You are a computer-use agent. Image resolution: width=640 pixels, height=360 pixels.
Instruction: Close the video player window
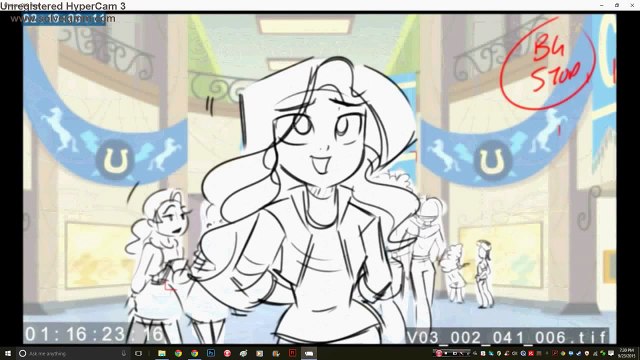(x=632, y=5)
